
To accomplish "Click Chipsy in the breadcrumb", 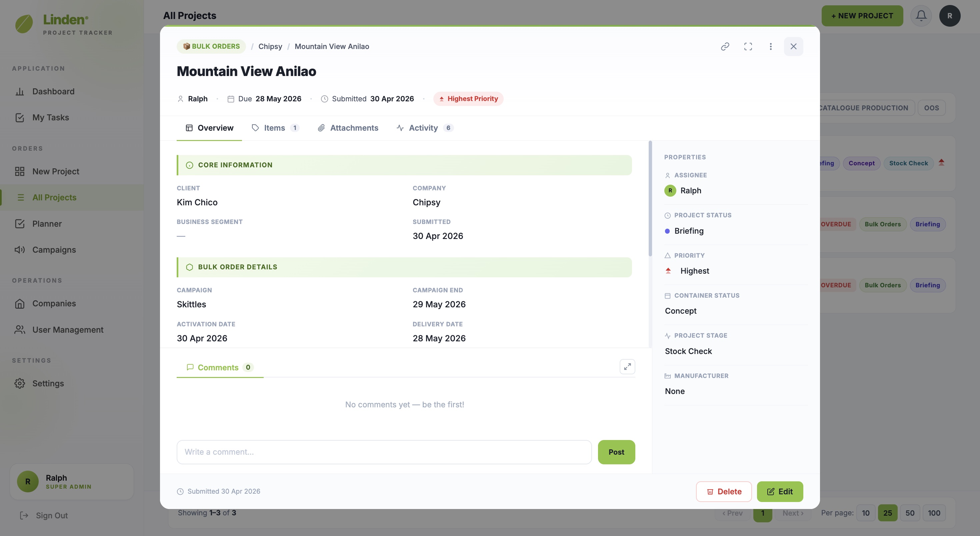I will pos(270,46).
